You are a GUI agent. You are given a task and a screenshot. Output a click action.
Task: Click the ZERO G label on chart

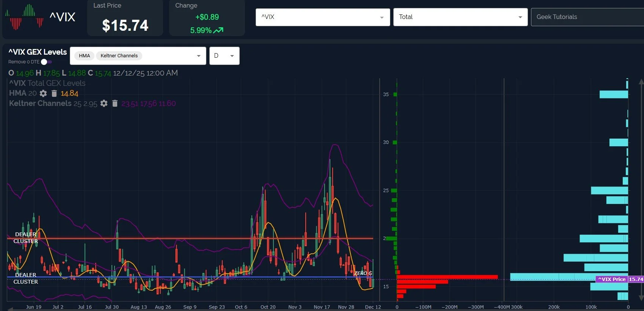(363, 273)
